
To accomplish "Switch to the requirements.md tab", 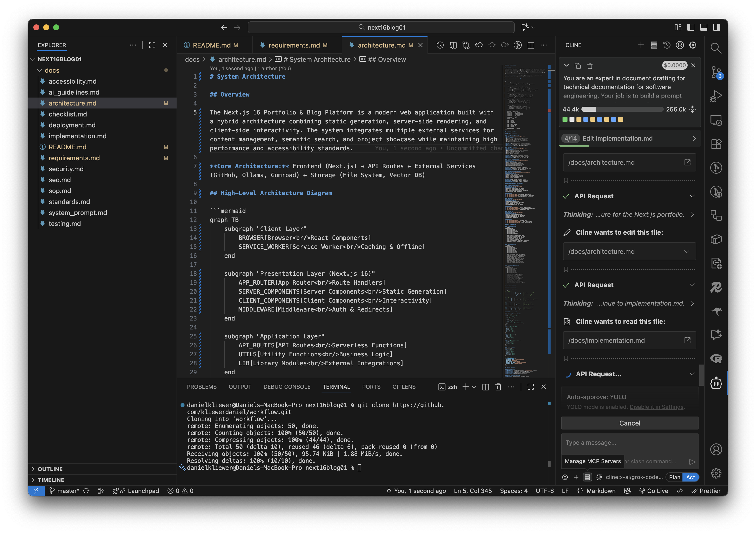I will pos(294,45).
